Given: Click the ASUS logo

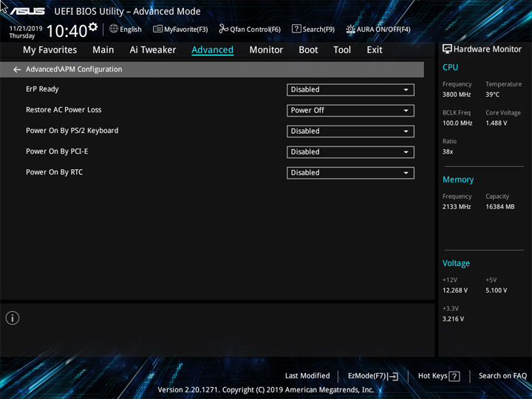Looking at the screenshot, I should point(27,11).
